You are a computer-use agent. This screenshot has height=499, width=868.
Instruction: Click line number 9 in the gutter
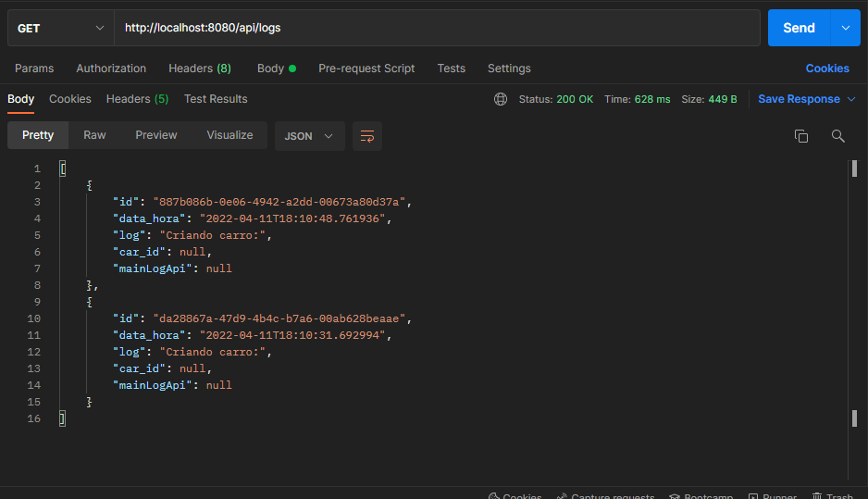37,302
